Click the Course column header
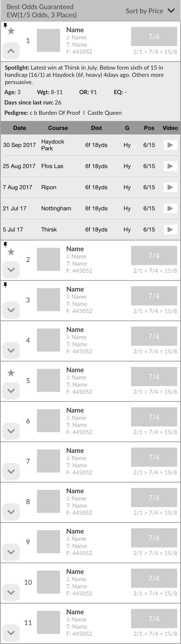The image size is (181, 644). 58,128
